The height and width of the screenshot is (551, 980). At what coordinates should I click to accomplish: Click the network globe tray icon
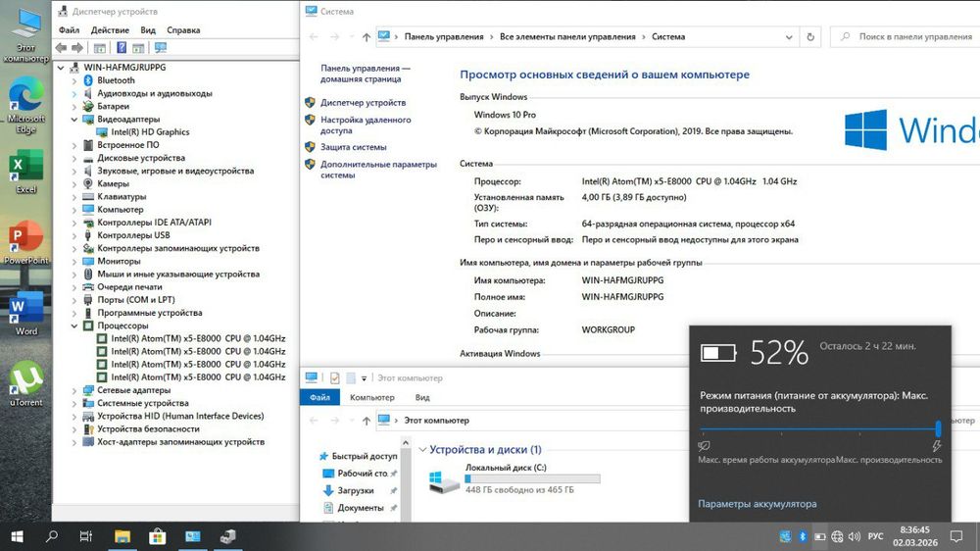point(838,536)
